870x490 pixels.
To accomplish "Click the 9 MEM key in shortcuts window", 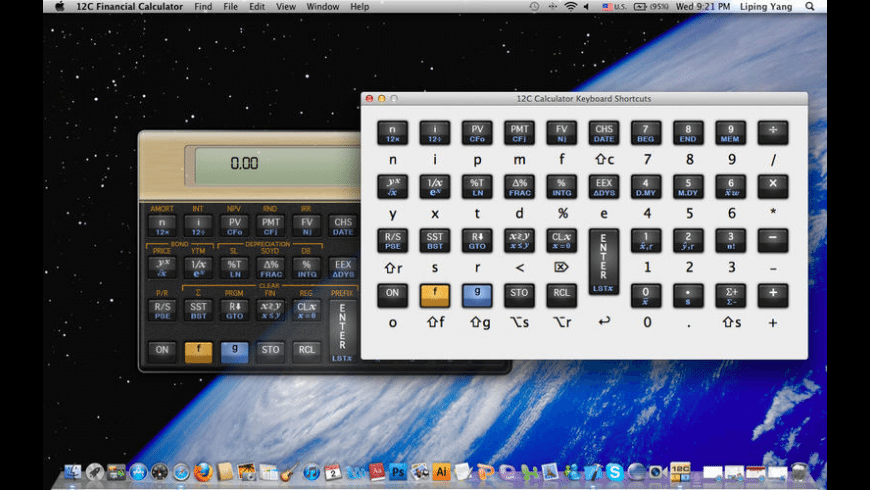I will [730, 133].
